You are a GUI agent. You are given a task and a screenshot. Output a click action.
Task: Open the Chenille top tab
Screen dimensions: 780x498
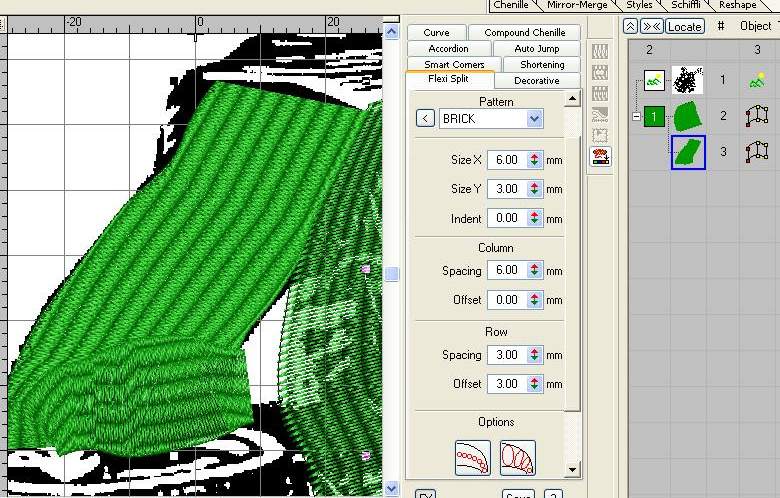point(511,5)
